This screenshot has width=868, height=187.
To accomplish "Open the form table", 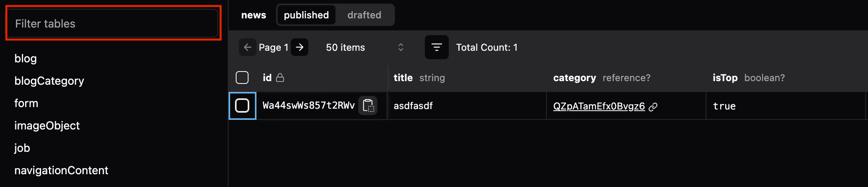I will tap(26, 103).
